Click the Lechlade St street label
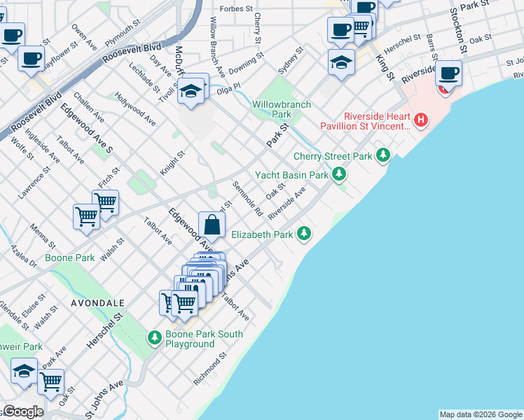Screen dimensions: 524x420 pyautogui.click(x=144, y=77)
